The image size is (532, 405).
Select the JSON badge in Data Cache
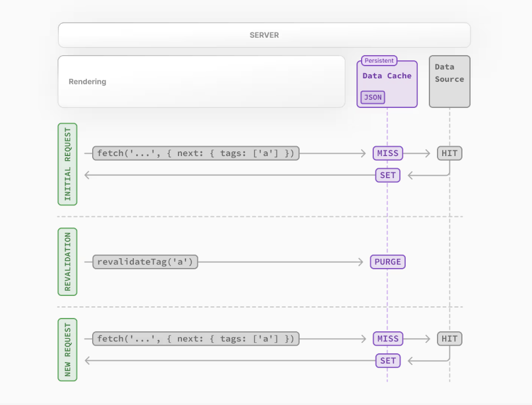click(373, 97)
